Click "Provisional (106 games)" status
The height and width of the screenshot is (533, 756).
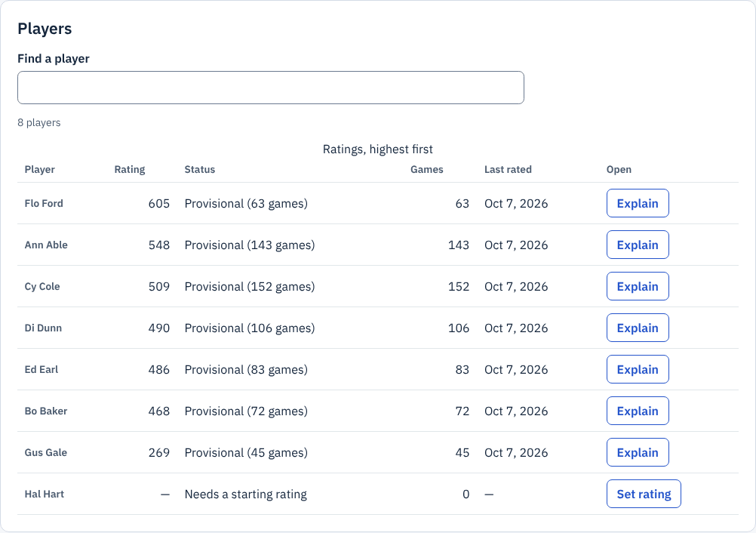pos(250,328)
